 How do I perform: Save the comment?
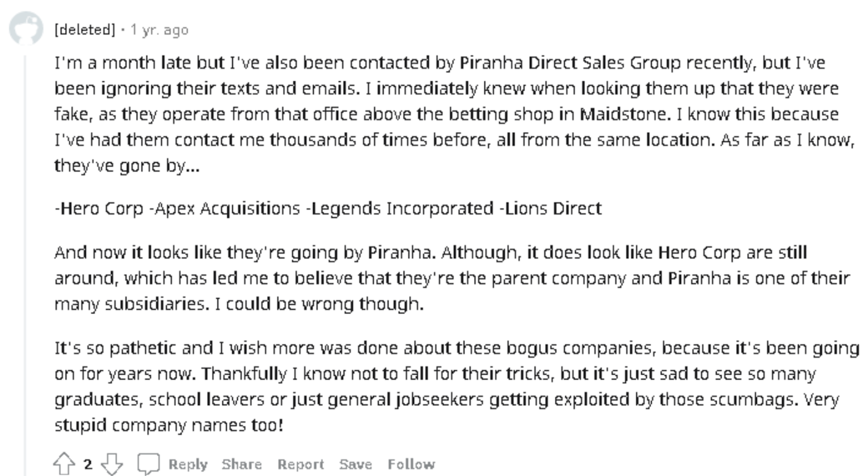click(x=355, y=464)
